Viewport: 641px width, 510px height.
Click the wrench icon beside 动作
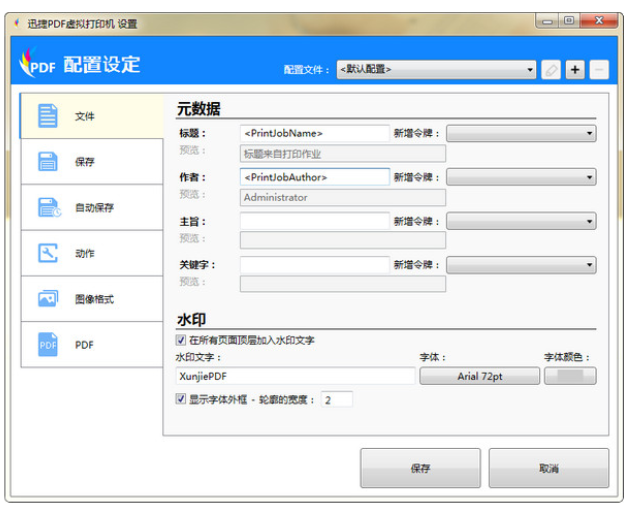pyautogui.click(x=48, y=253)
